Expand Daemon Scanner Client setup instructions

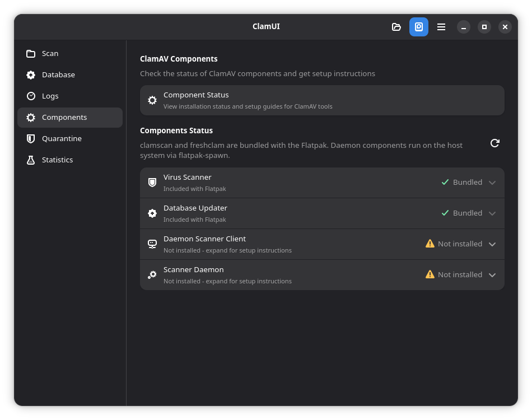492,244
